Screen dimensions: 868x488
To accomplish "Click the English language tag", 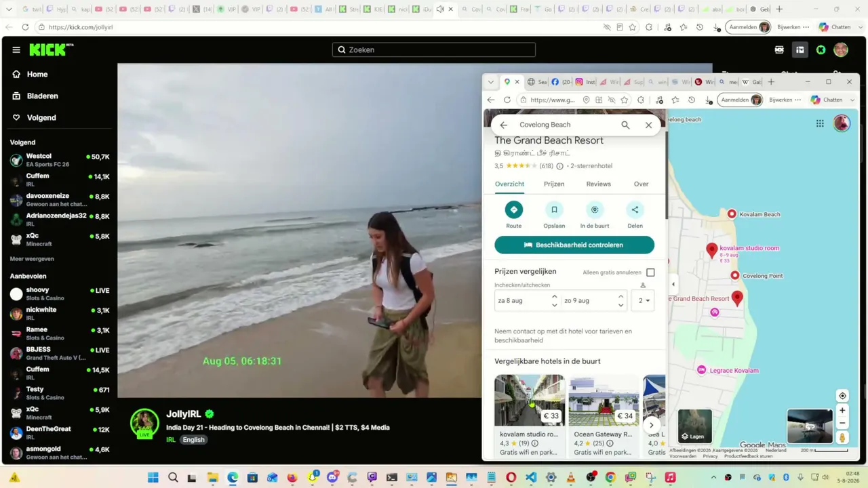I will (193, 440).
